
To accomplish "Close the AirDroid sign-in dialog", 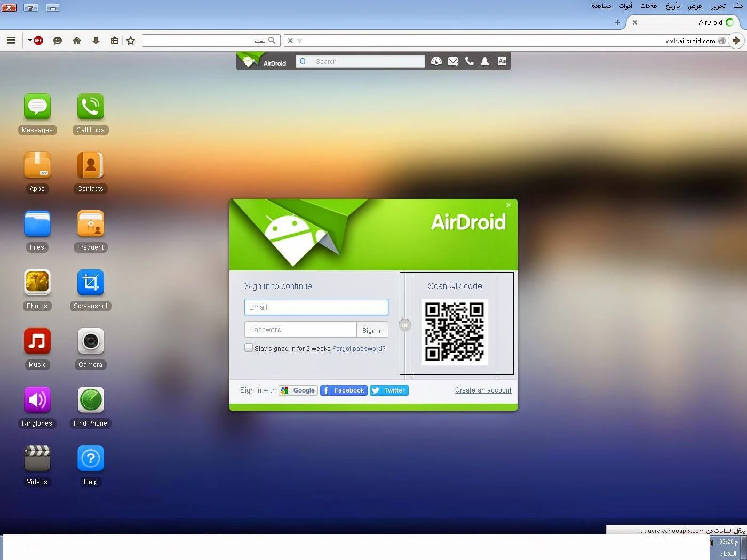I will [x=508, y=205].
